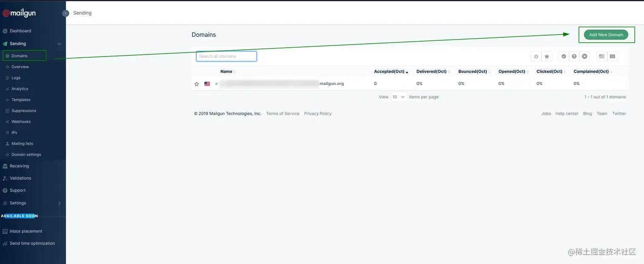
Task: Filter by EU region flag
Action: click(x=612, y=57)
